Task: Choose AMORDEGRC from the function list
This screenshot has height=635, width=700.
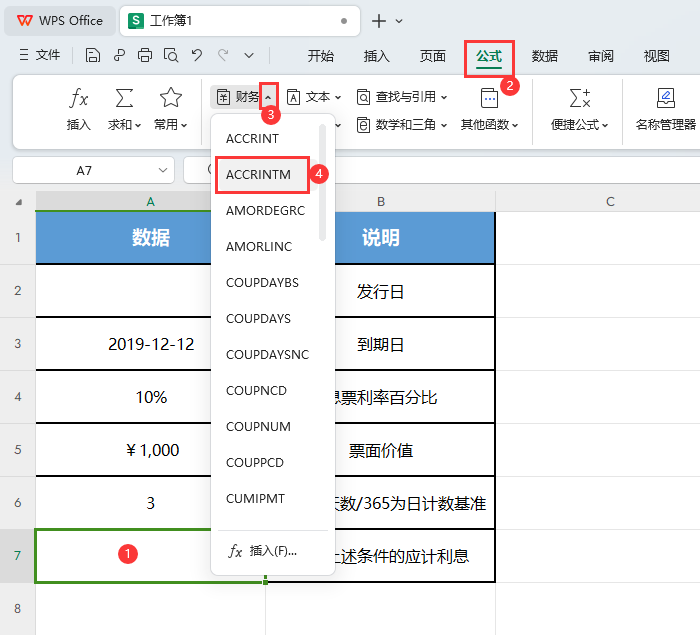Action: point(266,211)
